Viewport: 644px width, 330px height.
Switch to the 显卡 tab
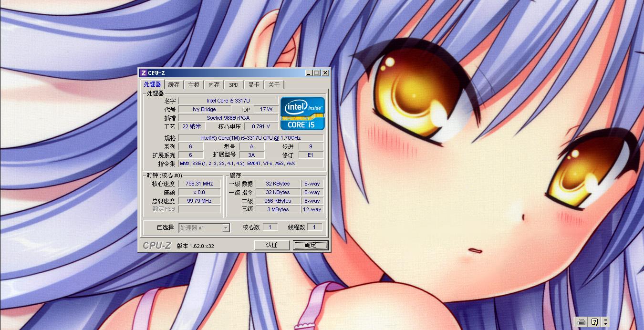[254, 85]
